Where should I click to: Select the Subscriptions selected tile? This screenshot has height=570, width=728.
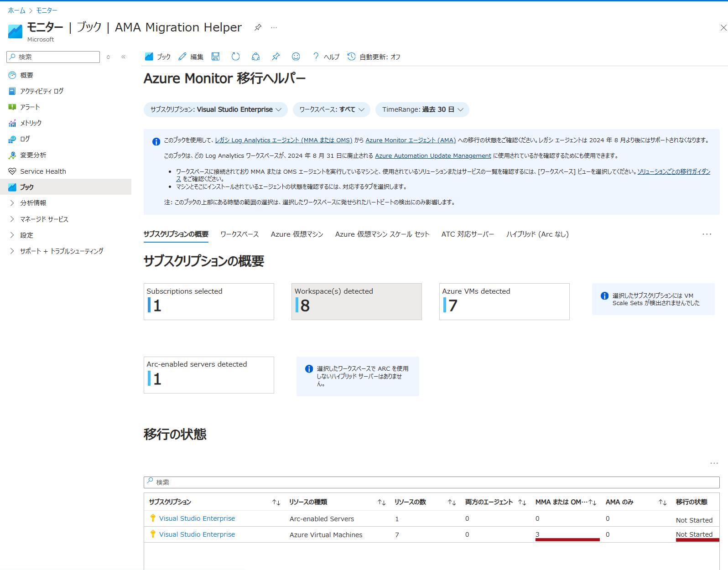[x=209, y=301]
